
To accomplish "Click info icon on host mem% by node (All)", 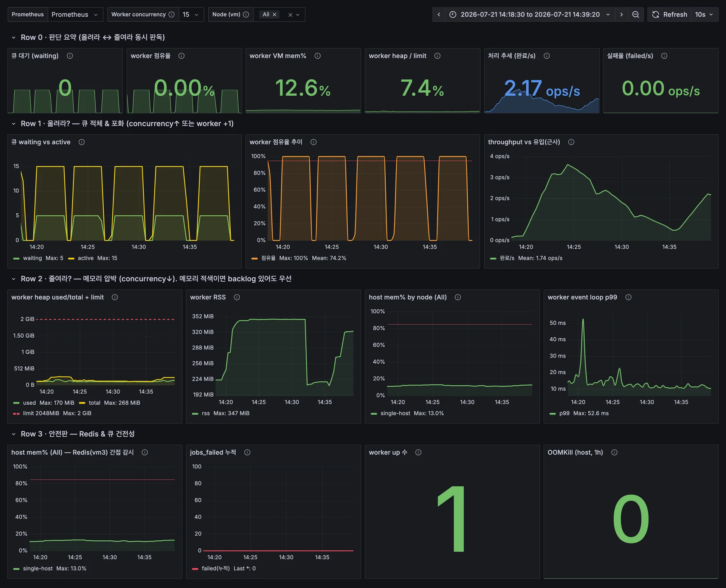I will (x=458, y=297).
